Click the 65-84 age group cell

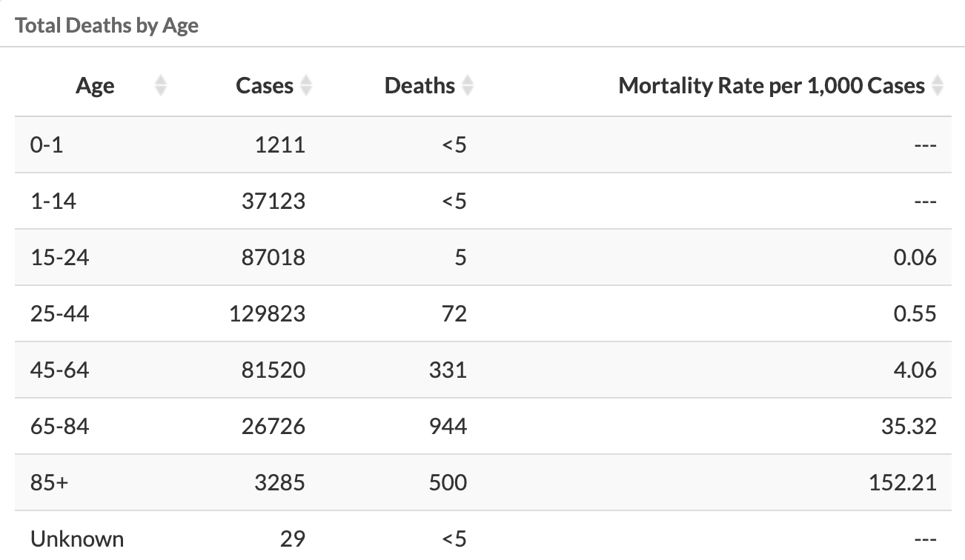(x=59, y=426)
